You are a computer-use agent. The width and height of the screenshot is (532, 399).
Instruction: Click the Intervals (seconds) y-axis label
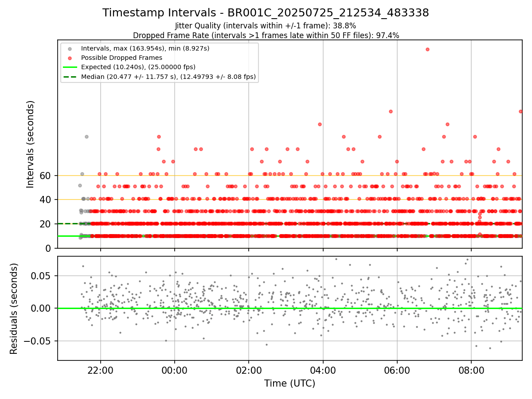click(x=30, y=144)
